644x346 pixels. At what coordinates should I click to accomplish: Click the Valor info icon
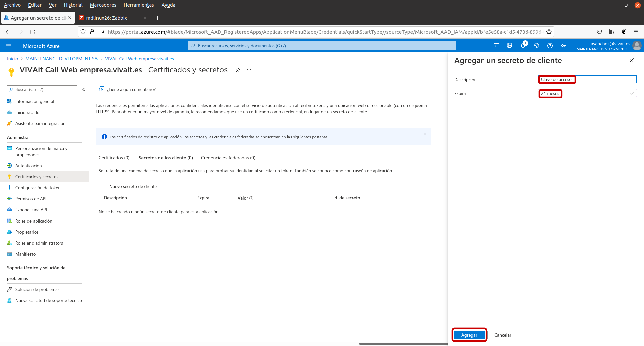point(251,198)
